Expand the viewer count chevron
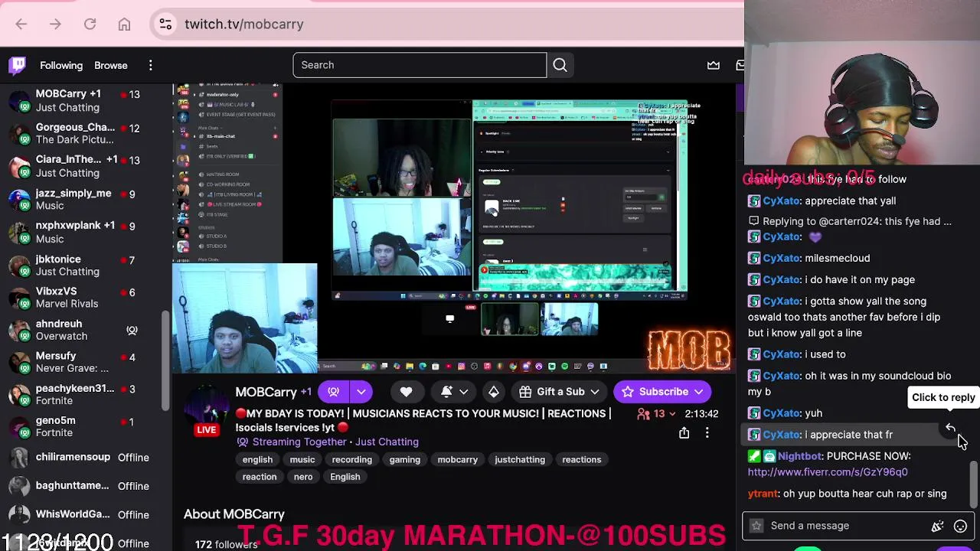Screen dimensions: 980x551 click(x=672, y=414)
